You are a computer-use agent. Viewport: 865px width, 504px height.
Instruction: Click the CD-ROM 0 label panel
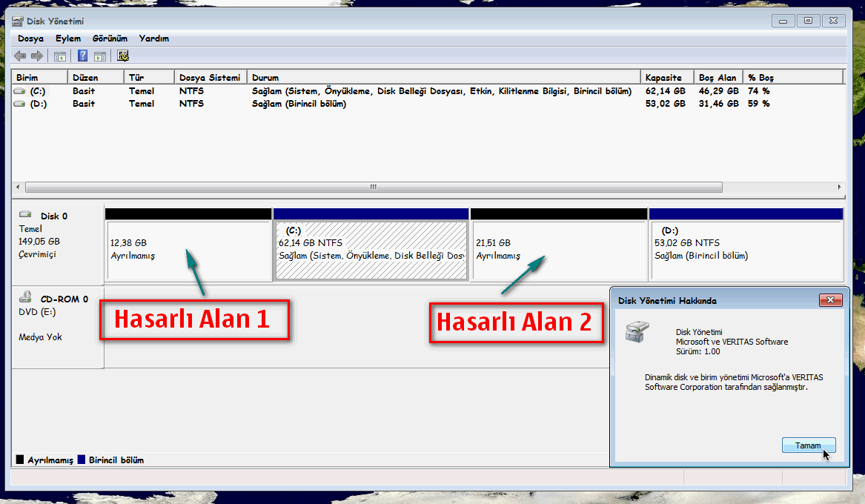click(x=58, y=328)
